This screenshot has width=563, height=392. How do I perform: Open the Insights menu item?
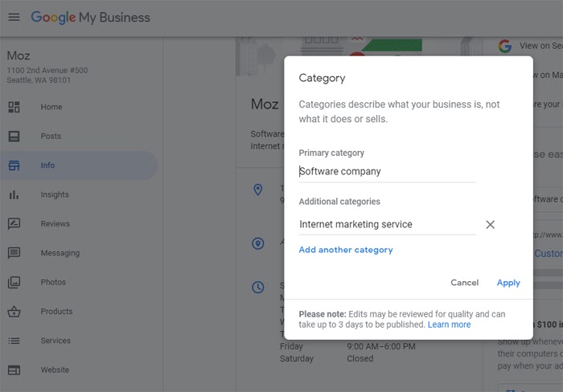pyautogui.click(x=55, y=194)
